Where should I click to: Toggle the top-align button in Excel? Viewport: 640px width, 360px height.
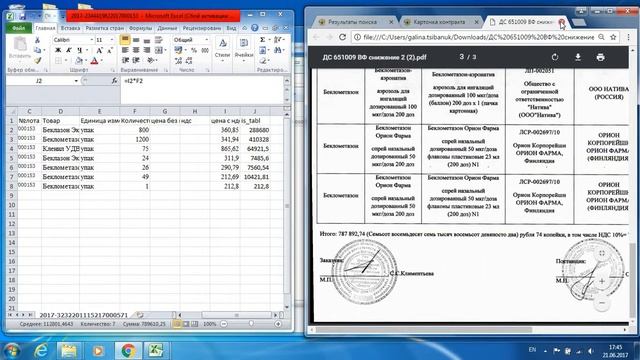[125, 40]
